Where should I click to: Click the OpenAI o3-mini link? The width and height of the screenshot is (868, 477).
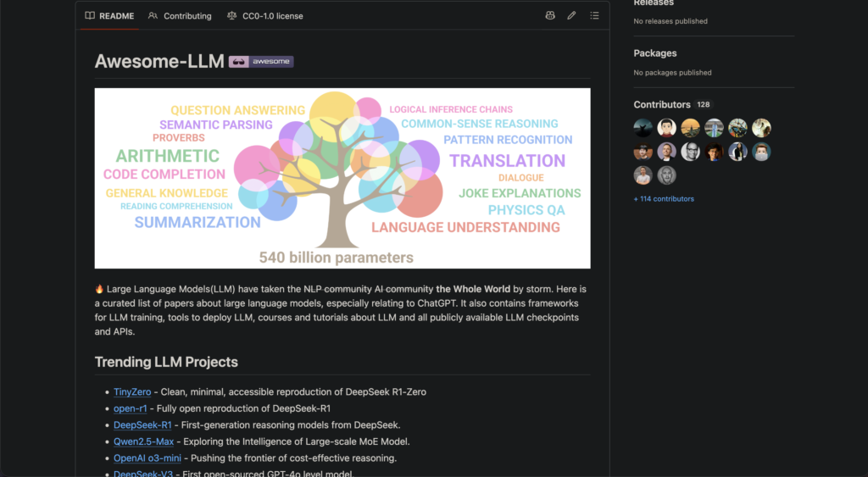pos(147,458)
